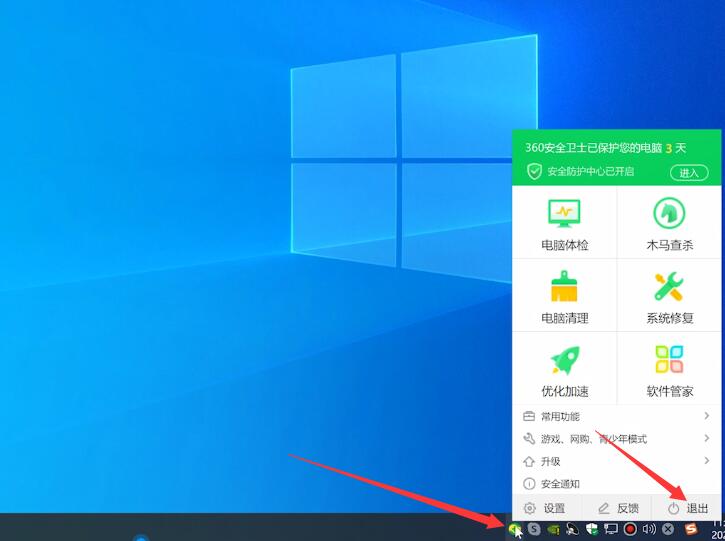Screen dimensions: 725x541
Task: Click chevron on 游戏、网购 mode row
Action: coord(707,438)
